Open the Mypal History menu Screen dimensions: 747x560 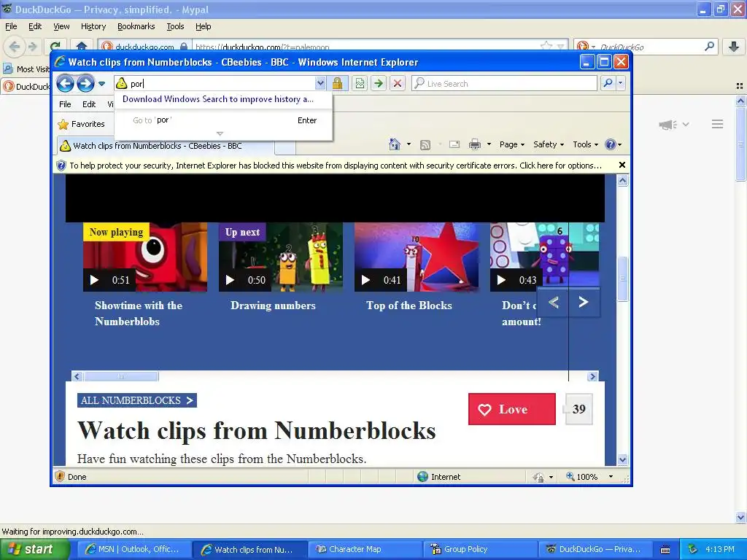point(93,27)
